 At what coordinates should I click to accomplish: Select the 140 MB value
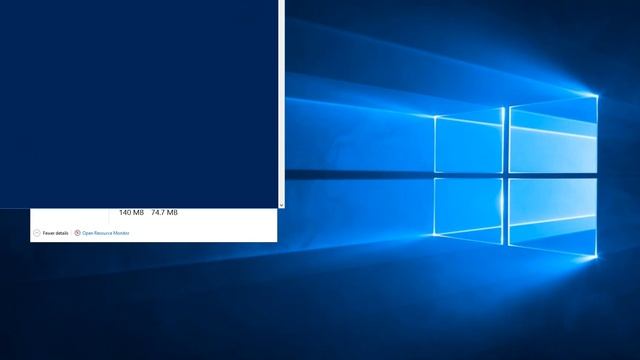coord(131,213)
